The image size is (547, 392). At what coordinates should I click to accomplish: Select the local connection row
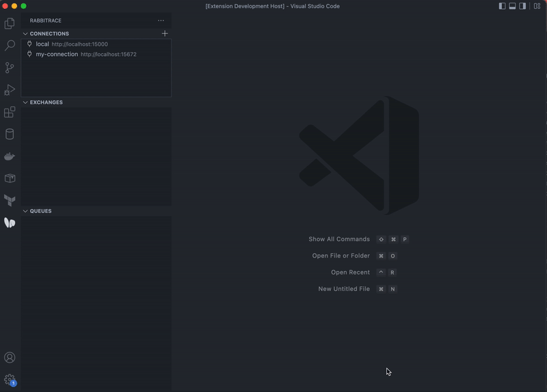point(96,44)
